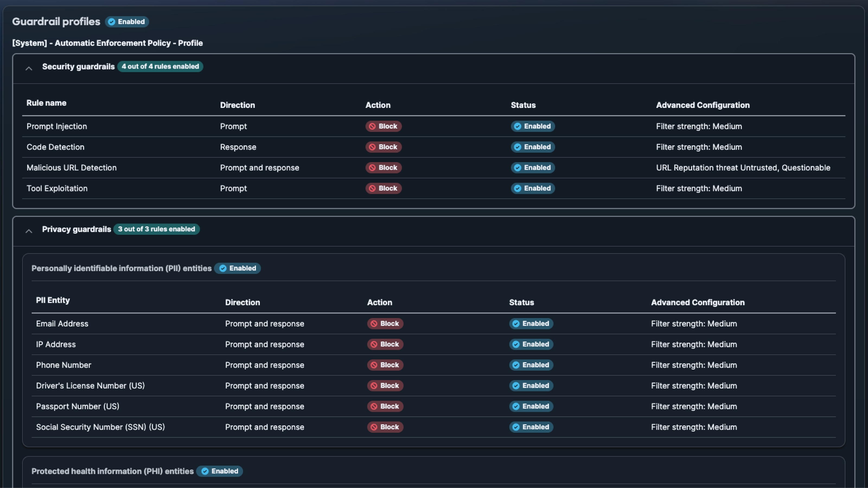868x488 pixels.
Task: Click the Block badge for Driver's License Number
Action: (x=385, y=386)
